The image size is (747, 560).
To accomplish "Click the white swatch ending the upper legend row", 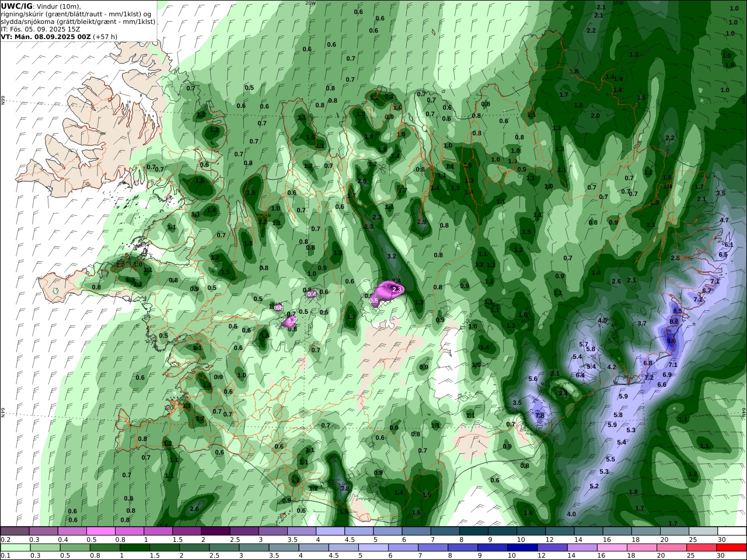I will coord(731,531).
